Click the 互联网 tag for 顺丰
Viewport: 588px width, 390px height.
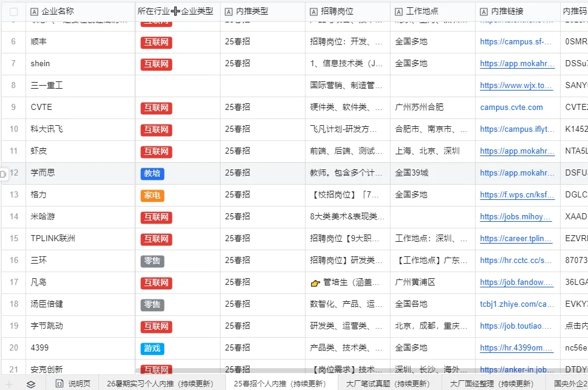[x=156, y=42]
